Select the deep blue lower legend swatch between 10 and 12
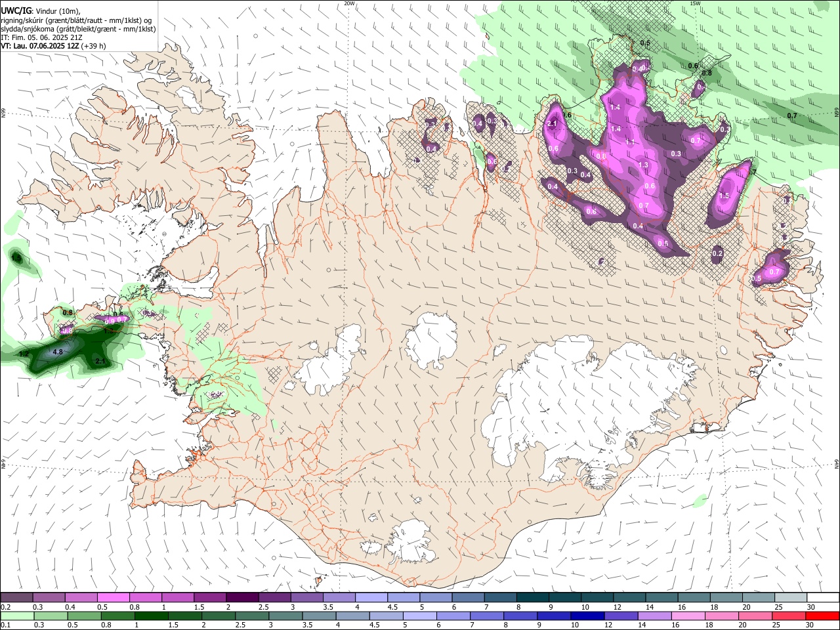Image resolution: width=840 pixels, height=630 pixels. [x=587, y=616]
